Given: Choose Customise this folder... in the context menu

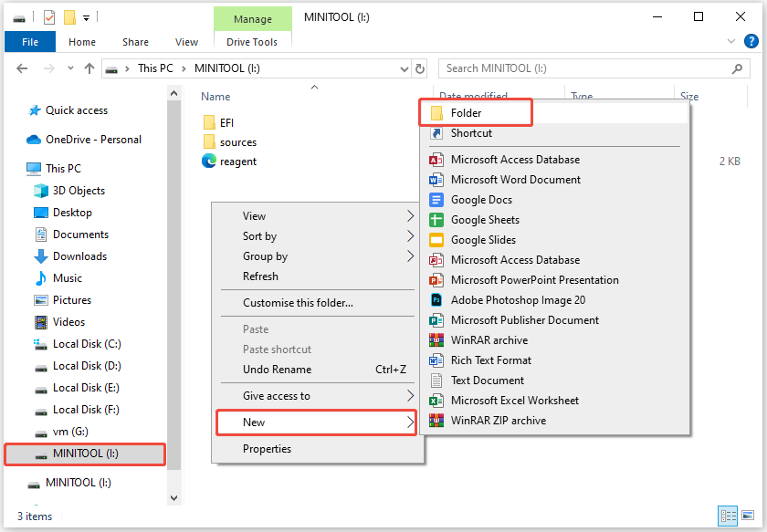Looking at the screenshot, I should [318, 303].
